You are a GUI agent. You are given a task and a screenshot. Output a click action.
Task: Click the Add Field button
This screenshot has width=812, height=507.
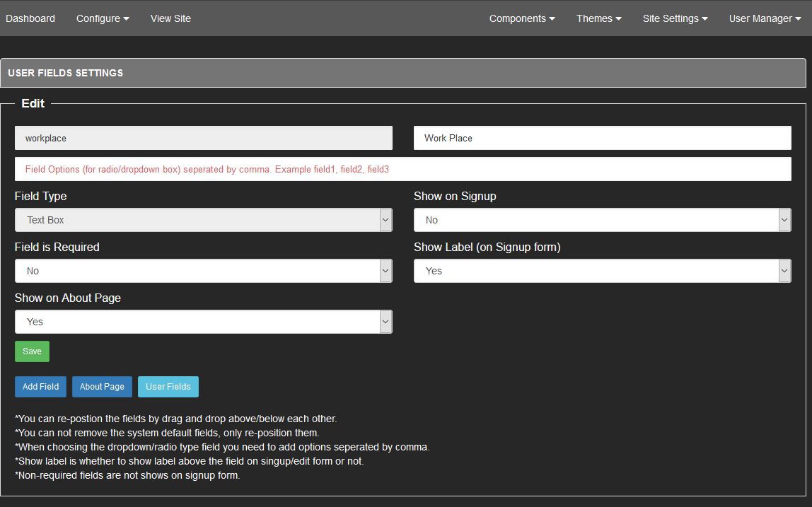pos(40,387)
